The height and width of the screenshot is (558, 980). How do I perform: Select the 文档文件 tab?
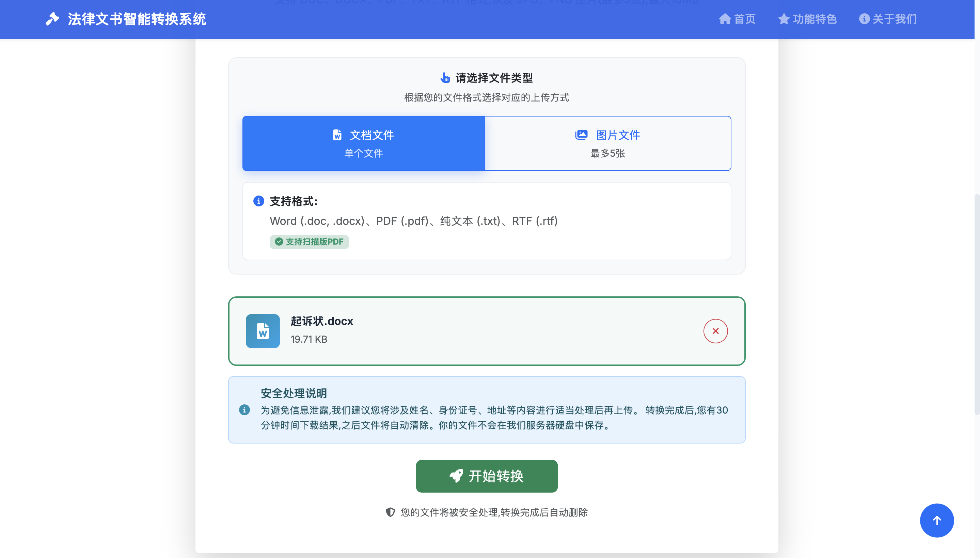click(363, 143)
